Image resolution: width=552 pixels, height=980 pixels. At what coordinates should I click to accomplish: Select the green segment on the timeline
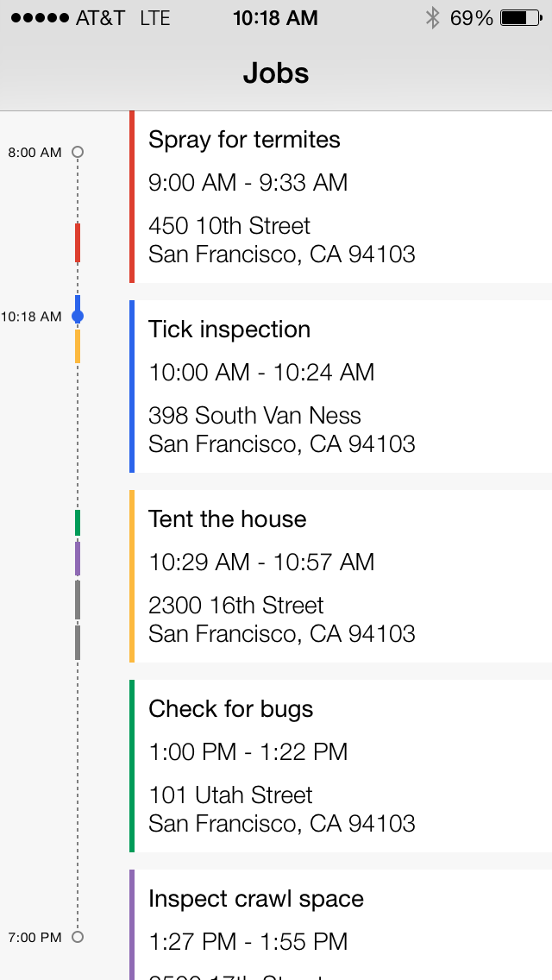tap(78, 523)
